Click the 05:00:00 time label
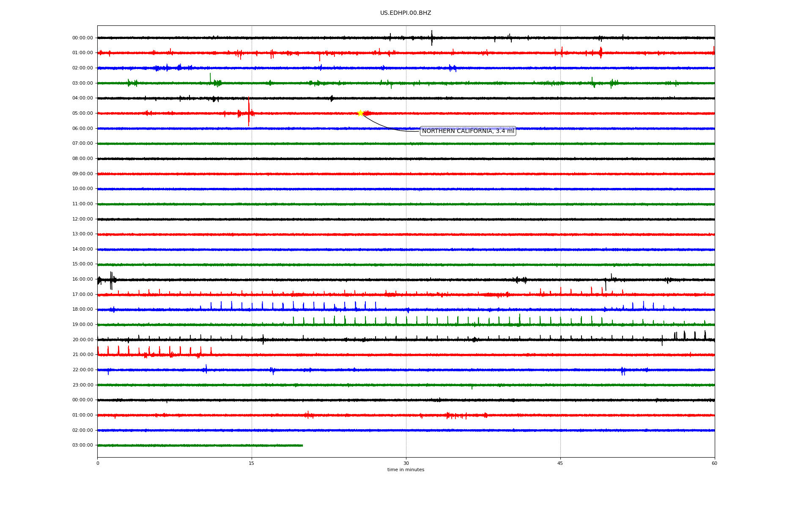 [82, 113]
